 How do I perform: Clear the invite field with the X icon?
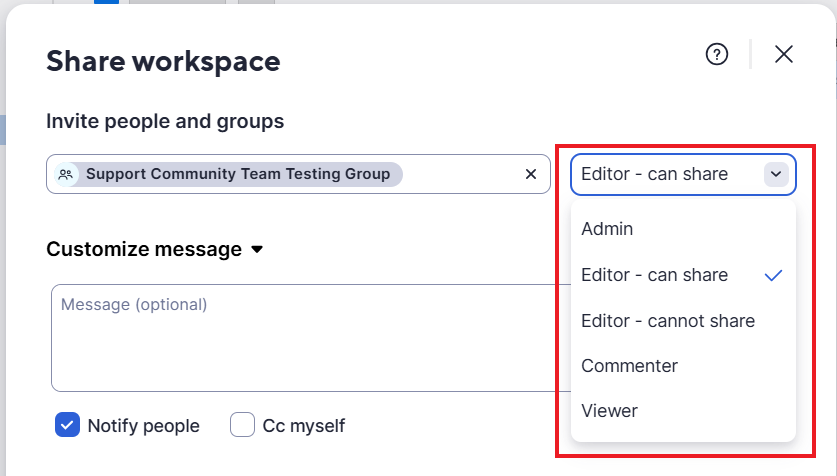pos(531,174)
